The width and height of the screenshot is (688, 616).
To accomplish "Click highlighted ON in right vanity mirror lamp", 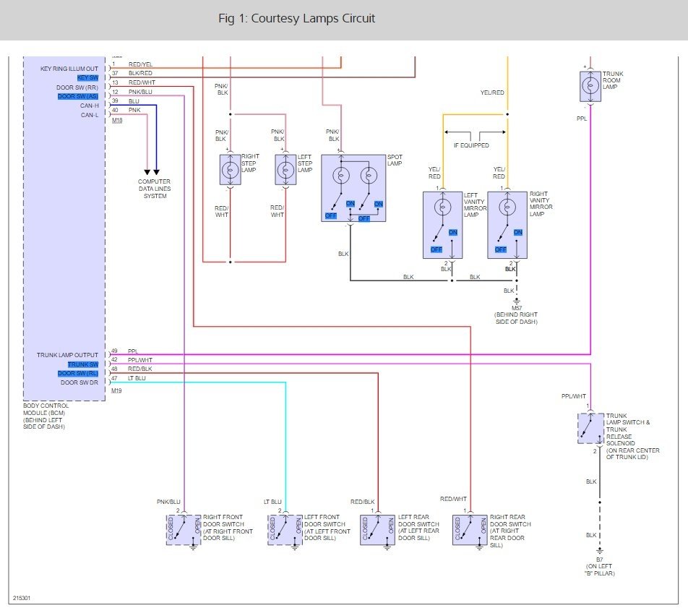I will pos(517,232).
